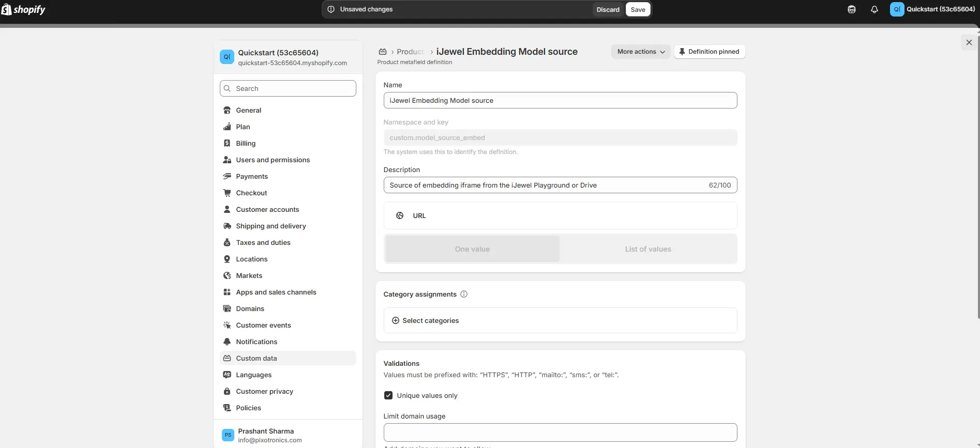
Task: Open the Sidekick assistant icon
Action: point(852,9)
